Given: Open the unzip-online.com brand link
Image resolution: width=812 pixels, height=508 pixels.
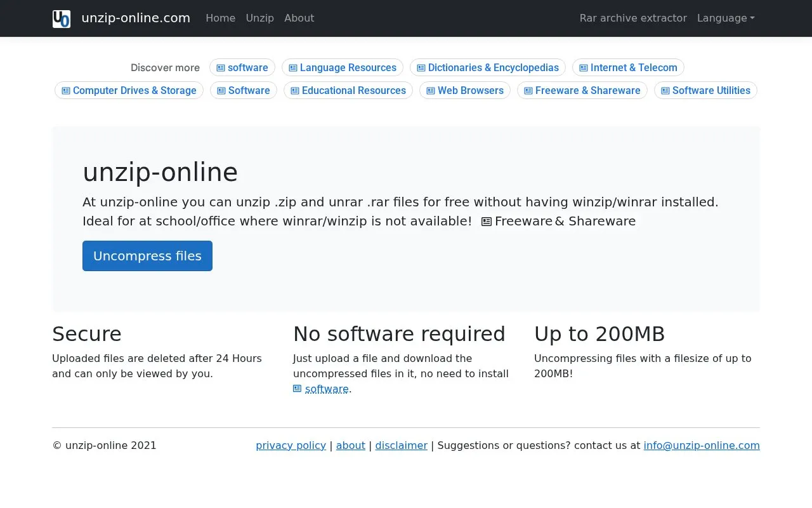Looking at the screenshot, I should click(x=136, y=18).
